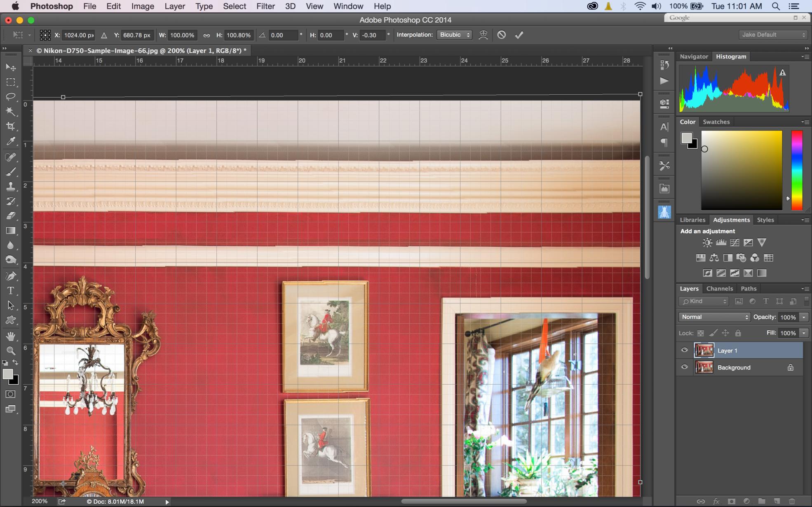Expand the Jake Default workspace dropdown
Viewport: 812px width, 507px height.
(772, 35)
